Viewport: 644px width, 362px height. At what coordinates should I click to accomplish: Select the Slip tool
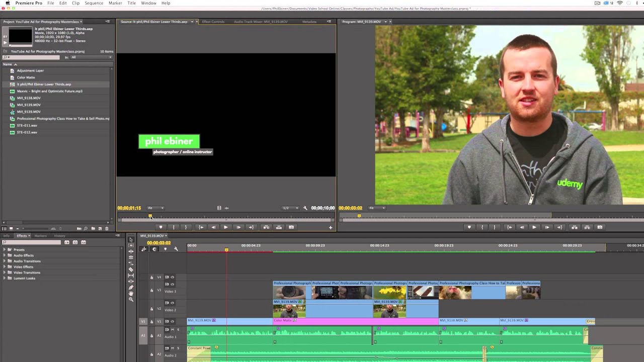131,276
